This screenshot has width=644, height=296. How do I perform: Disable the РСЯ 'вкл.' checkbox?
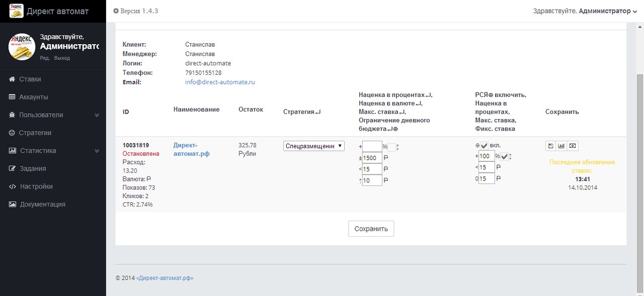coord(484,146)
